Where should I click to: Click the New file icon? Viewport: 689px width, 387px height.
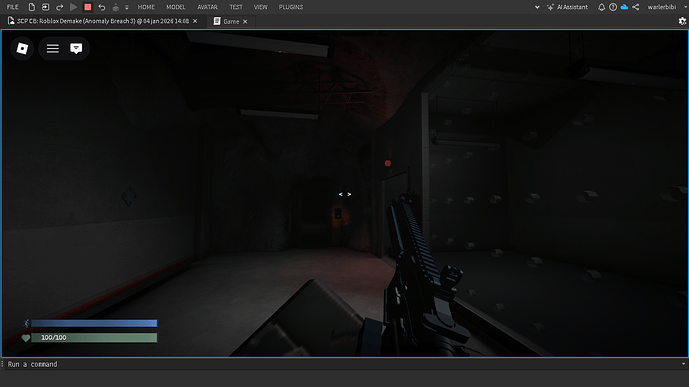tap(32, 7)
